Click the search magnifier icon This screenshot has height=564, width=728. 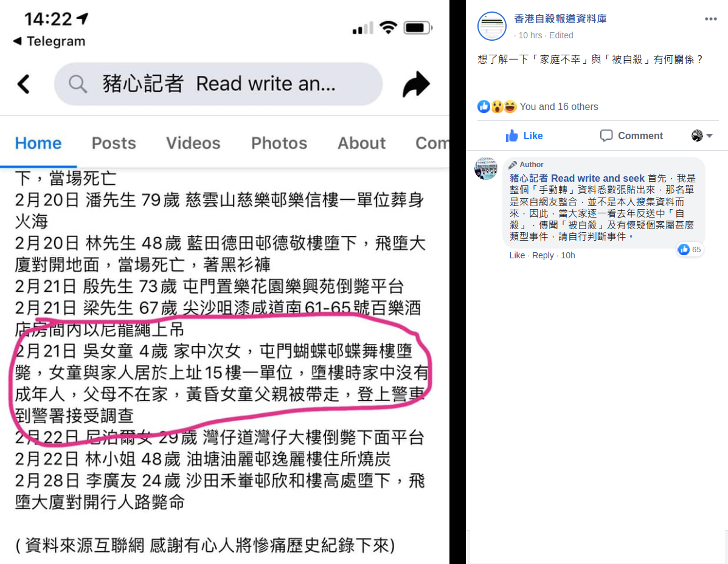pyautogui.click(x=77, y=84)
